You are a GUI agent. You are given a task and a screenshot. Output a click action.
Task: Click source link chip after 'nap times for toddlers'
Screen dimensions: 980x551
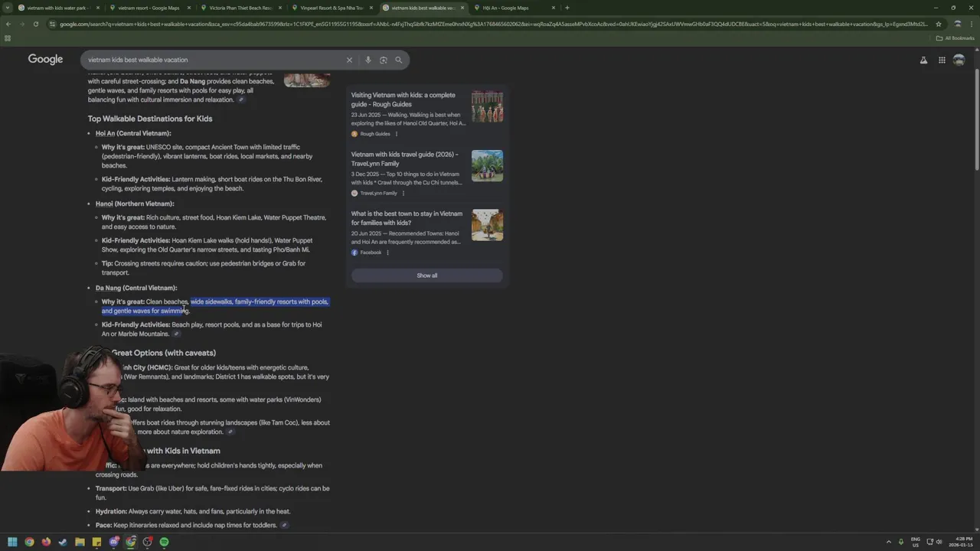click(284, 525)
